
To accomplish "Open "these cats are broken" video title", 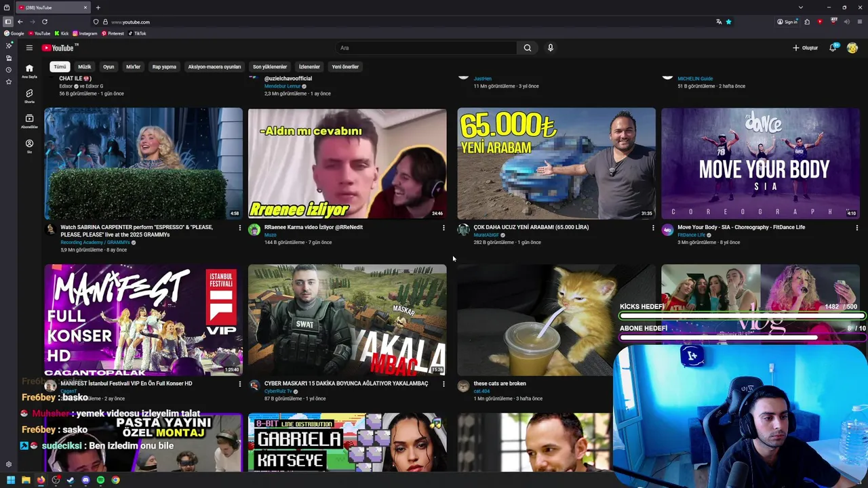I will (499, 384).
